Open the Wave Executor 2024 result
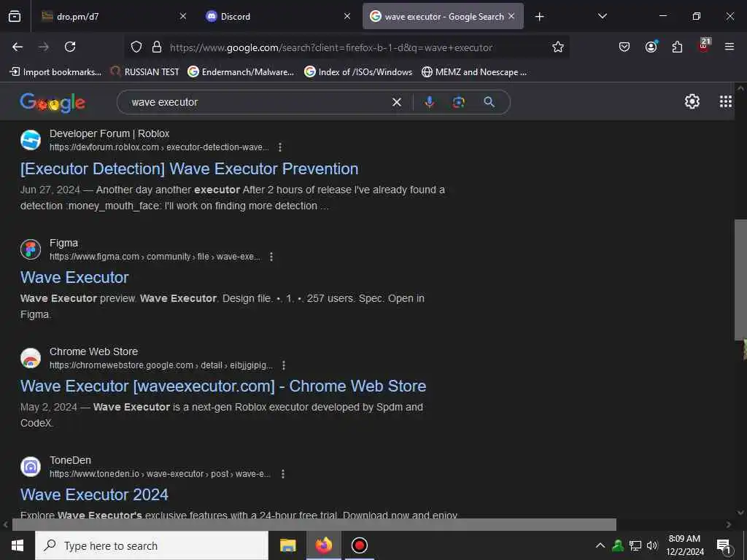 (x=94, y=494)
